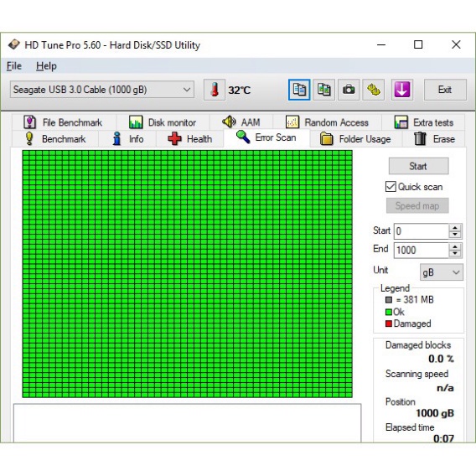Open the Erase tab trash icon
The height and width of the screenshot is (476, 476).
[x=420, y=139]
